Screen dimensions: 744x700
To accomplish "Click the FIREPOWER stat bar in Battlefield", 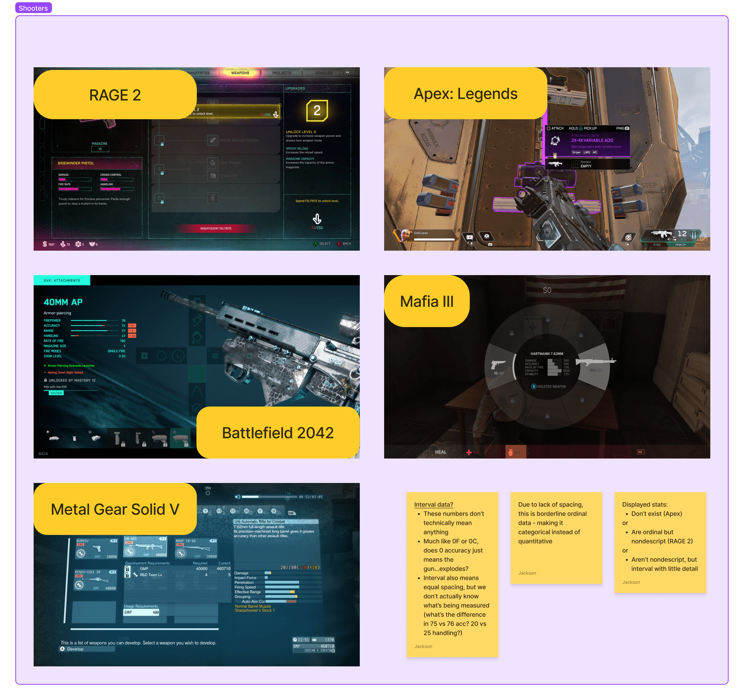I will 94,321.
